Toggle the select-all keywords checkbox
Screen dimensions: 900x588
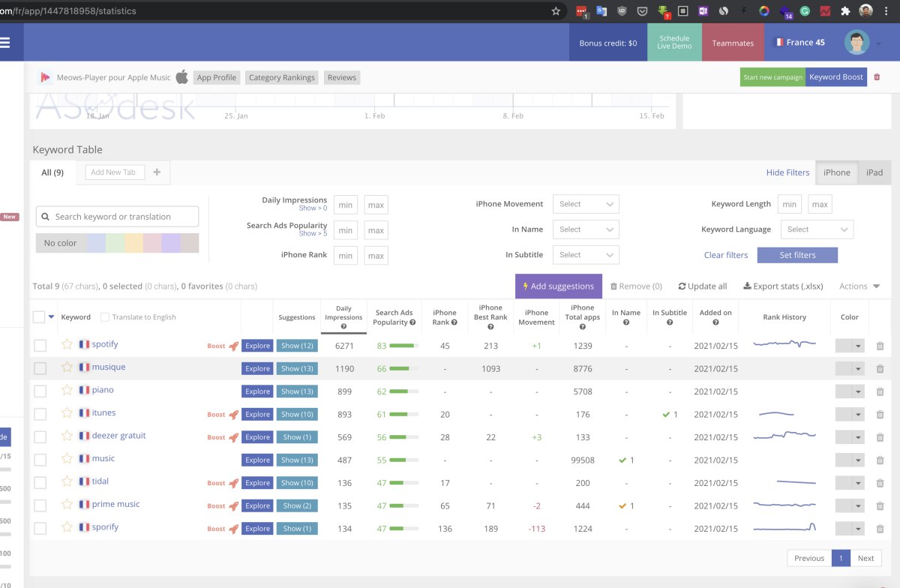coord(39,317)
